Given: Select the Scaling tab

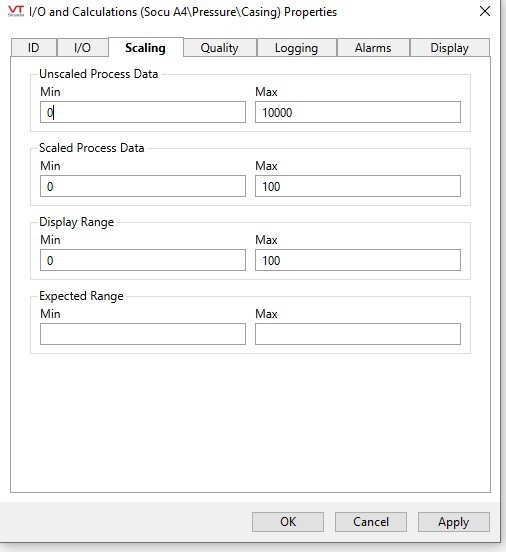Looking at the screenshot, I should (x=146, y=48).
